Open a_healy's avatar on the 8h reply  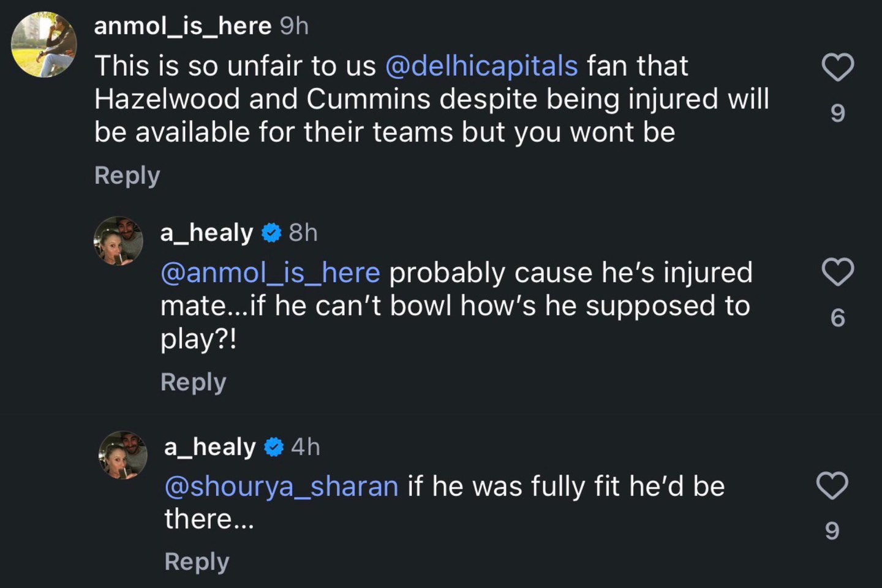coord(118,241)
